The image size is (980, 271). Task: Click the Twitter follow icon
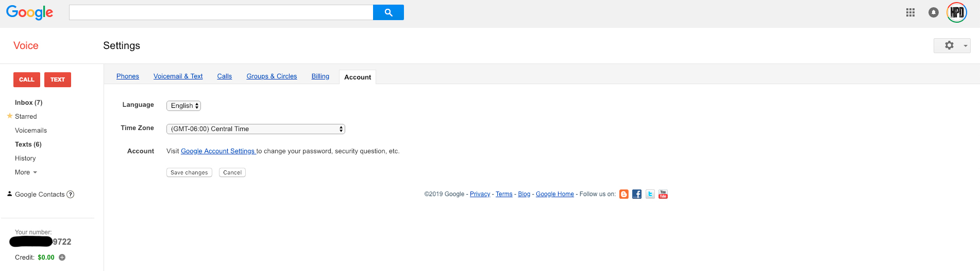tap(650, 194)
